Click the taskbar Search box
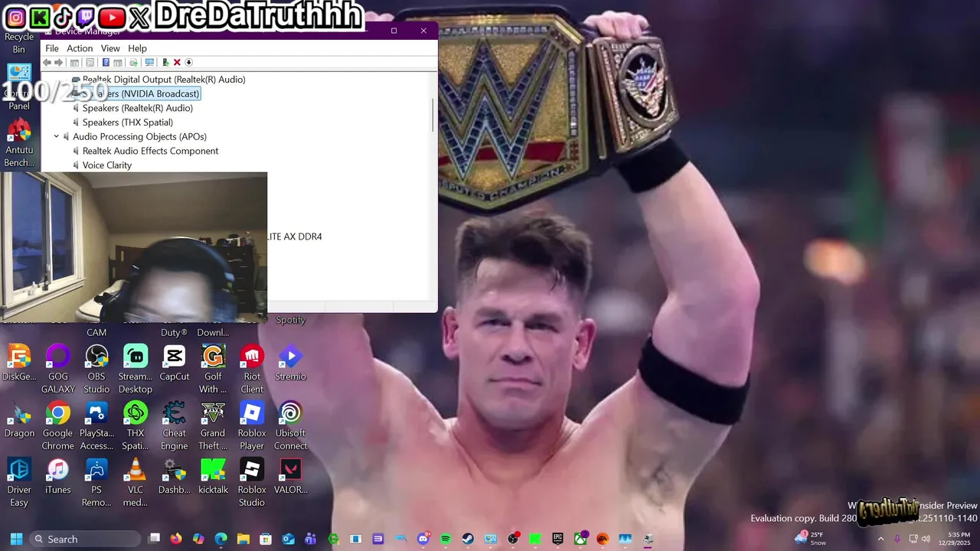The height and width of the screenshot is (551, 980). click(85, 539)
